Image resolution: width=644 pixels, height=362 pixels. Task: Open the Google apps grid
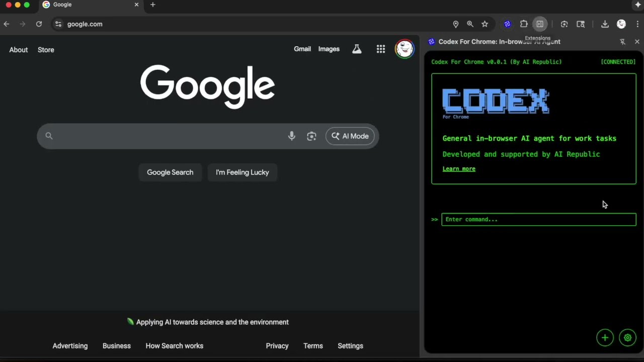pyautogui.click(x=381, y=49)
